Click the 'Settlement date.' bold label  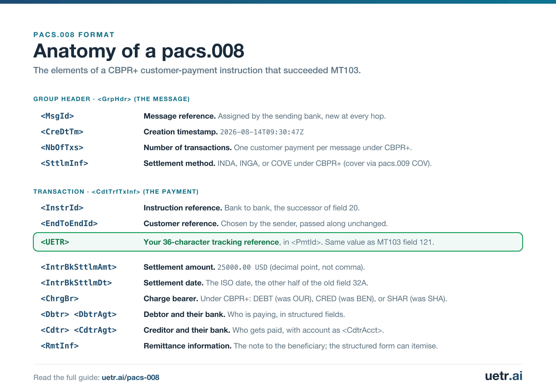pos(174,283)
